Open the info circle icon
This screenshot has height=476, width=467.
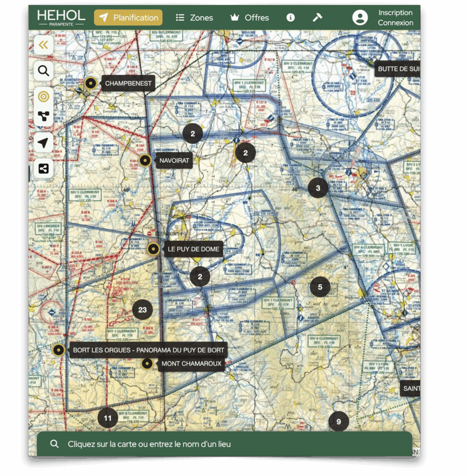[x=290, y=18]
